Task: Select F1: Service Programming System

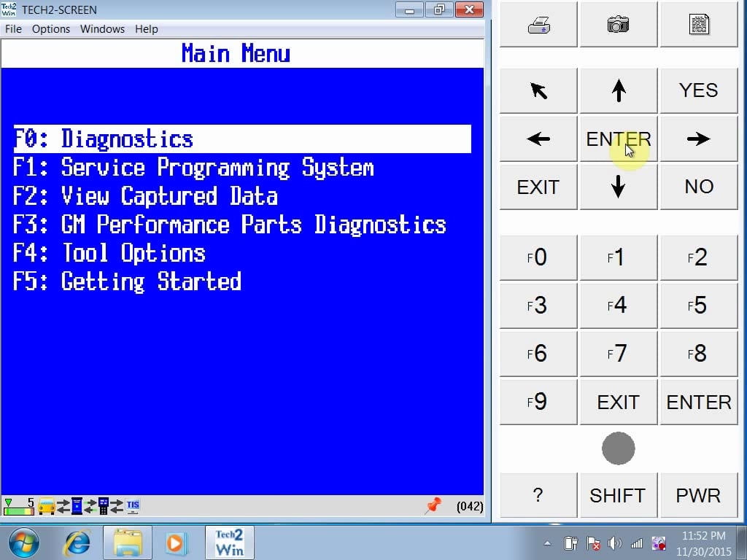Action: [x=193, y=168]
